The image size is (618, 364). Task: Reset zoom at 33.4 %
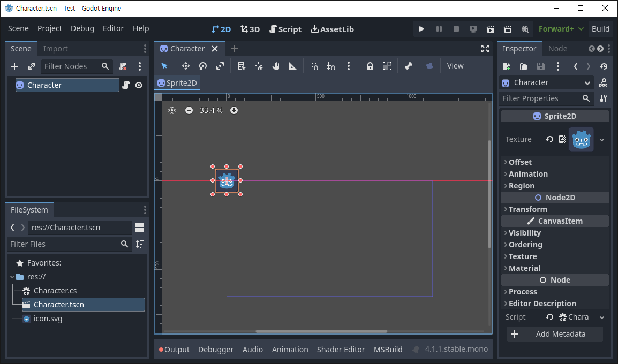(x=211, y=110)
